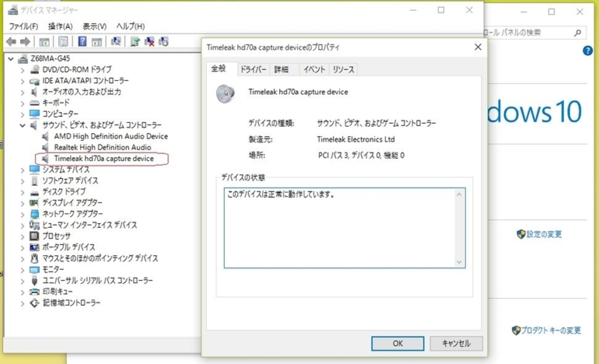599x364 pixels.
Task: Open the 表示(V) menu
Action: (94, 26)
